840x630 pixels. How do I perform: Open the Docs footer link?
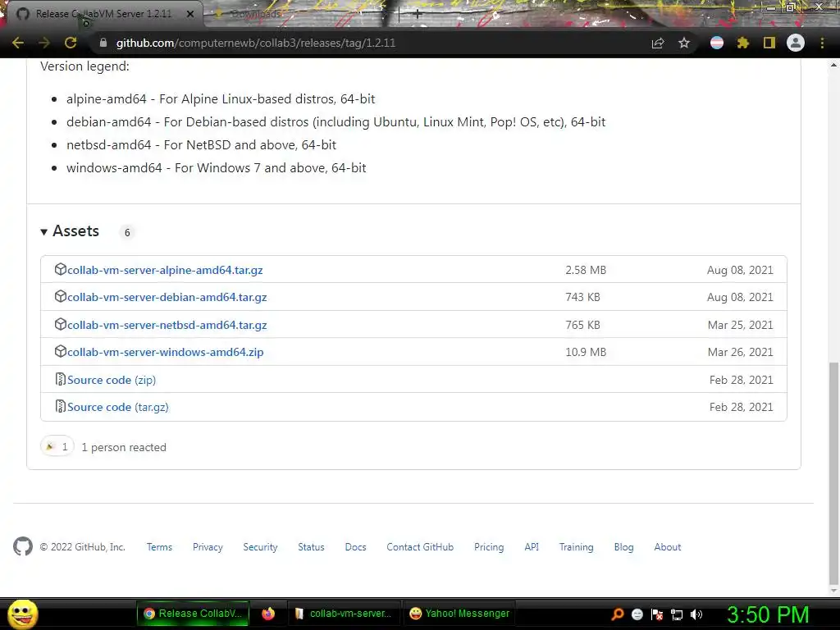click(356, 546)
